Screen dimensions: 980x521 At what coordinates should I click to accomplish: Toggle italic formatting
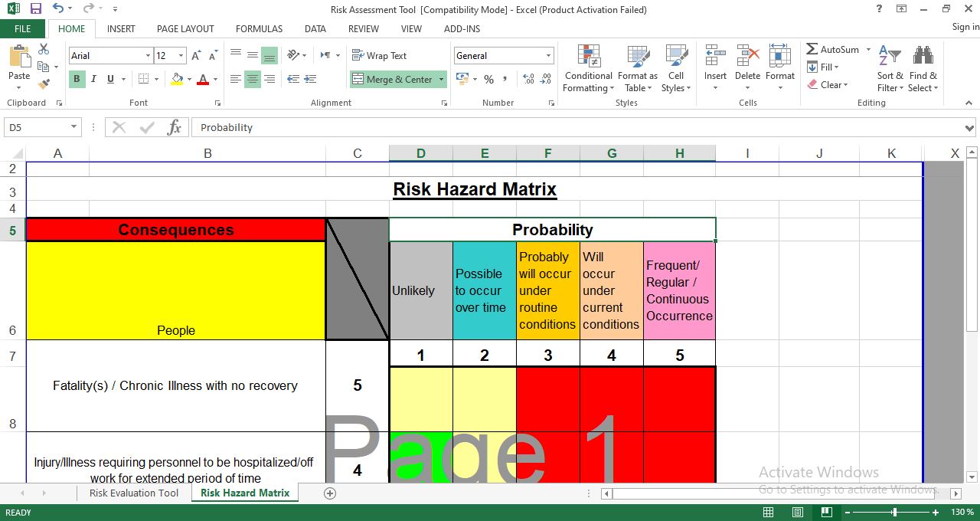pyautogui.click(x=93, y=79)
